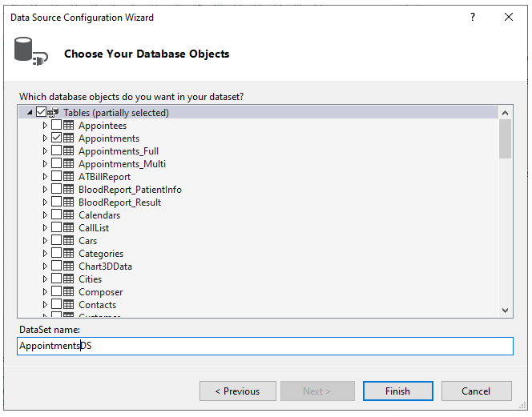The width and height of the screenshot is (532, 417).
Task: Click the Cars table icon
Action: click(69, 241)
